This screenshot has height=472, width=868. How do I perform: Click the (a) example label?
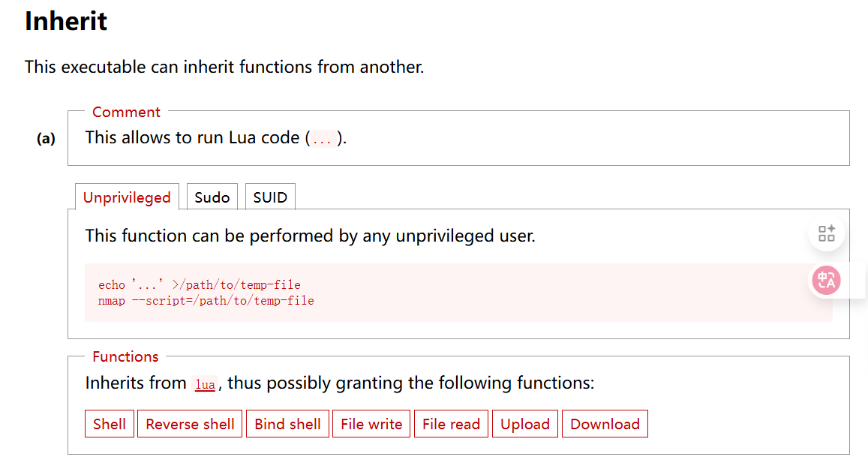[x=47, y=139]
